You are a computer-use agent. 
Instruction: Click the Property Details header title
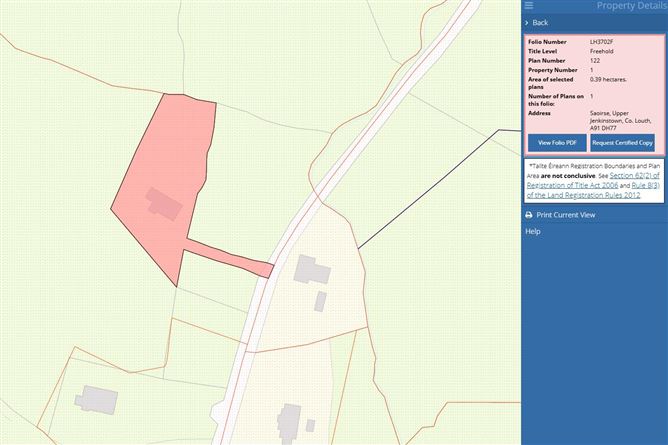click(x=632, y=6)
